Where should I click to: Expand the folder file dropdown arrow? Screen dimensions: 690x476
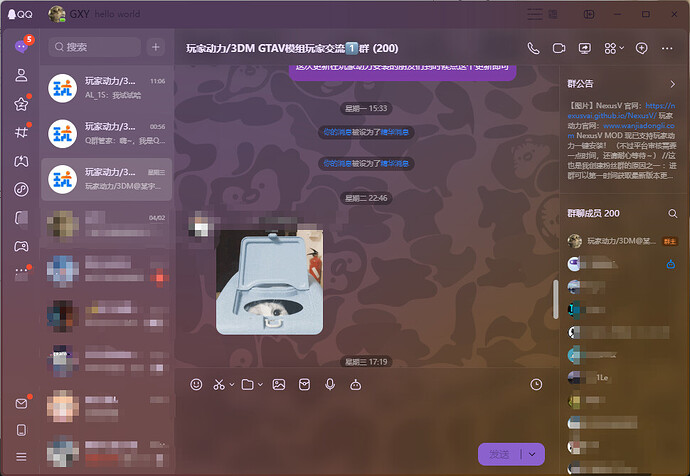click(x=260, y=384)
